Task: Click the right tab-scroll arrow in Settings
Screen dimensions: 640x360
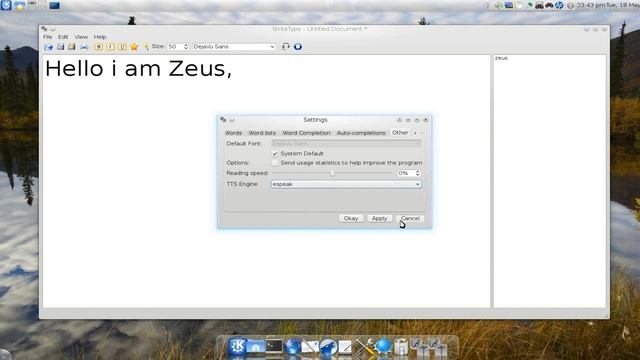Action: (422, 133)
